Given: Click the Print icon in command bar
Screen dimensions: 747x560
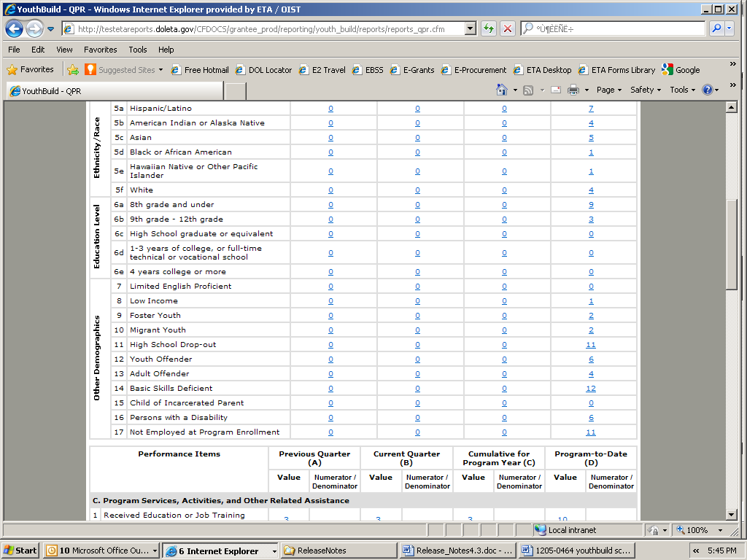Looking at the screenshot, I should tap(573, 90).
